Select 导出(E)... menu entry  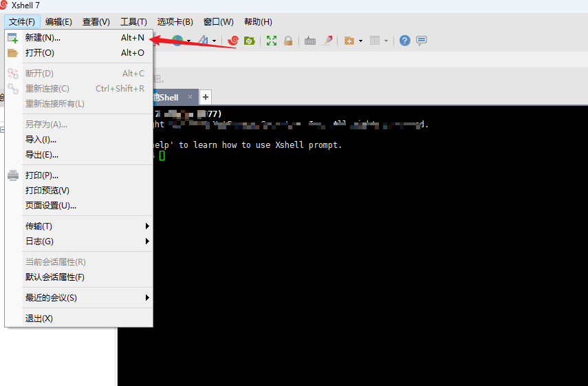[x=79, y=155]
